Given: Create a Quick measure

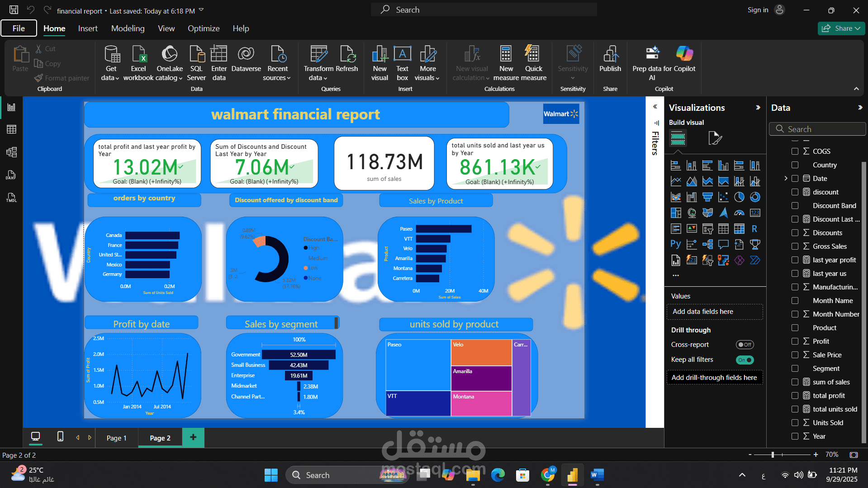Looking at the screenshot, I should pos(534,63).
